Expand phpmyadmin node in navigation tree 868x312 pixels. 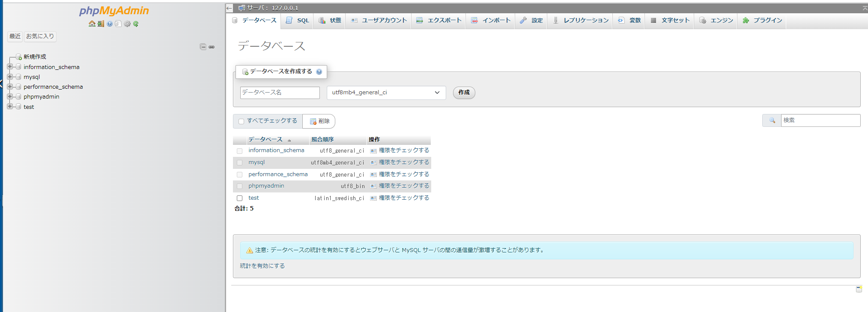click(x=9, y=96)
